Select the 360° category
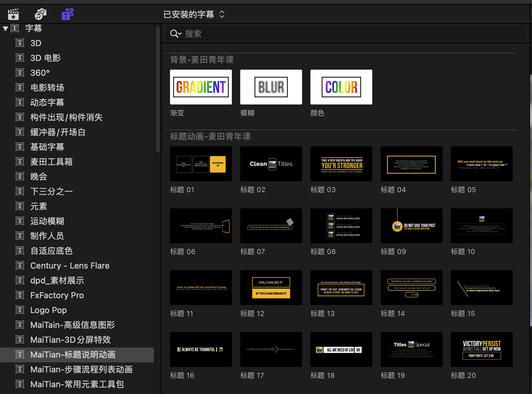 pos(77,73)
